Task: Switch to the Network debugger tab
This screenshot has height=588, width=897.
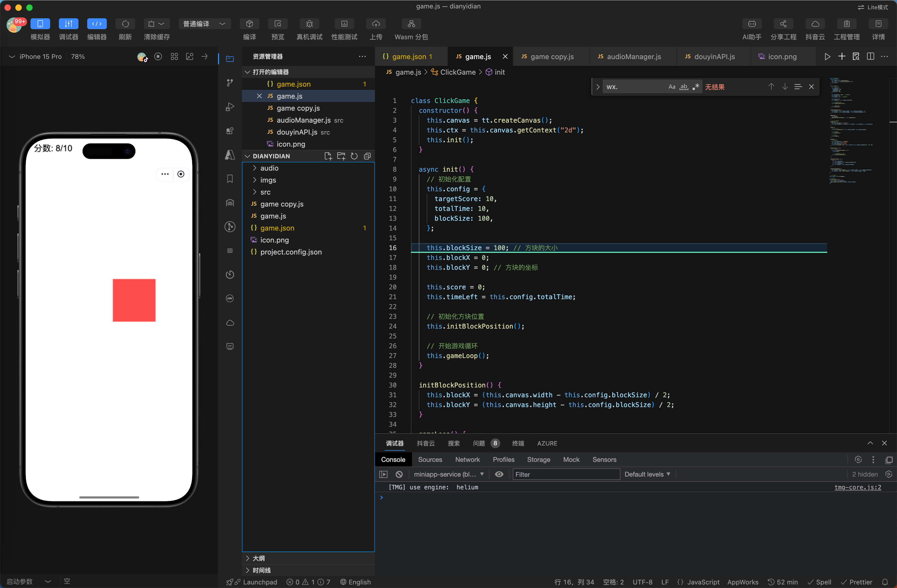Action: (467, 459)
